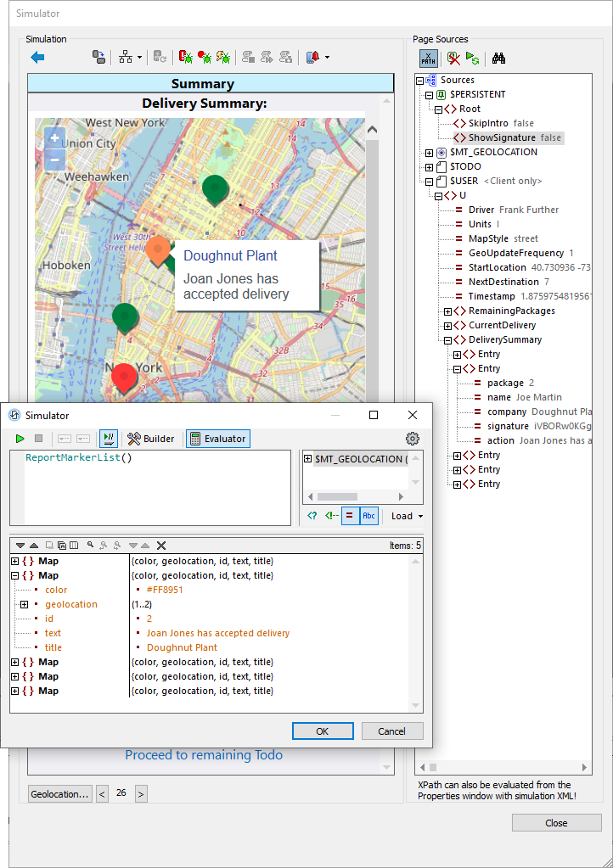Zoom in on the map with plus button
The image size is (613, 868).
(x=54, y=138)
